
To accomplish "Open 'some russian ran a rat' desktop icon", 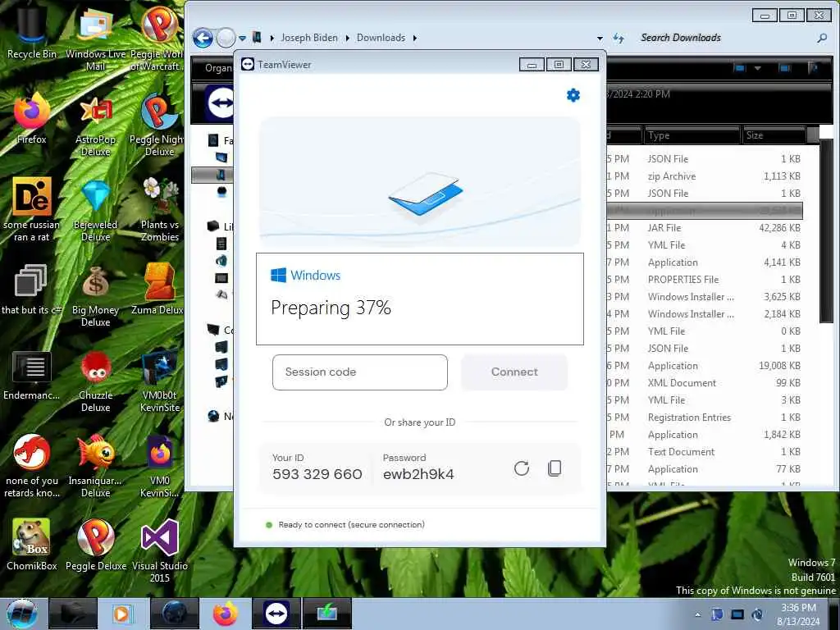I will pyautogui.click(x=32, y=210).
